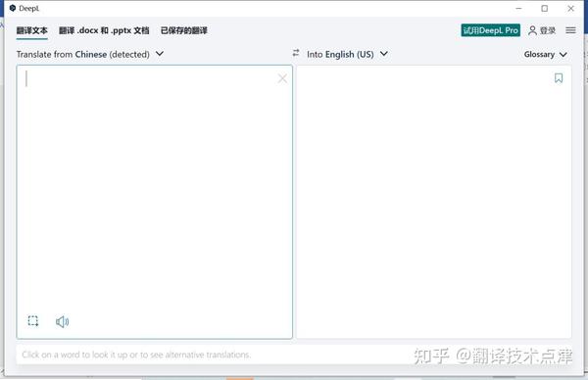Open the 已保存的翻译 tab

tap(184, 30)
